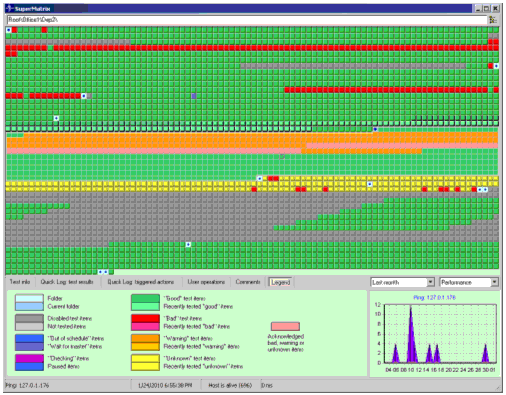Viewport: 506px width, 395px height.
Task: Select the lone purple-blue cell among green cells
Action: tap(194, 96)
